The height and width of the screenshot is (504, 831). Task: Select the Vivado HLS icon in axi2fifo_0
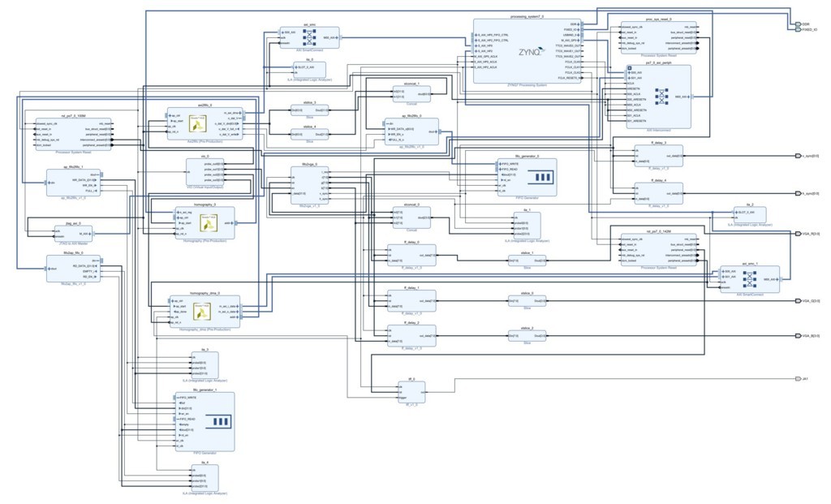point(198,124)
